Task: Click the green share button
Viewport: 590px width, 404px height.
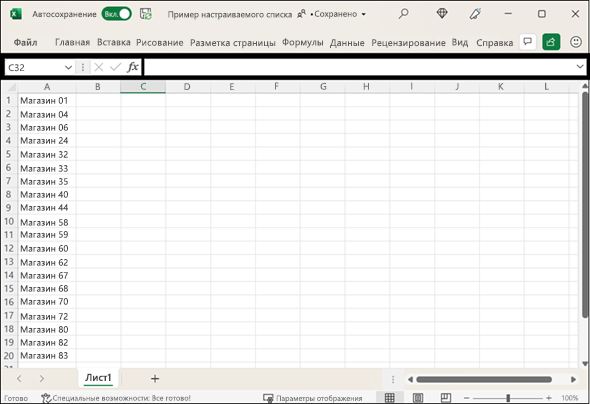Action: click(551, 42)
